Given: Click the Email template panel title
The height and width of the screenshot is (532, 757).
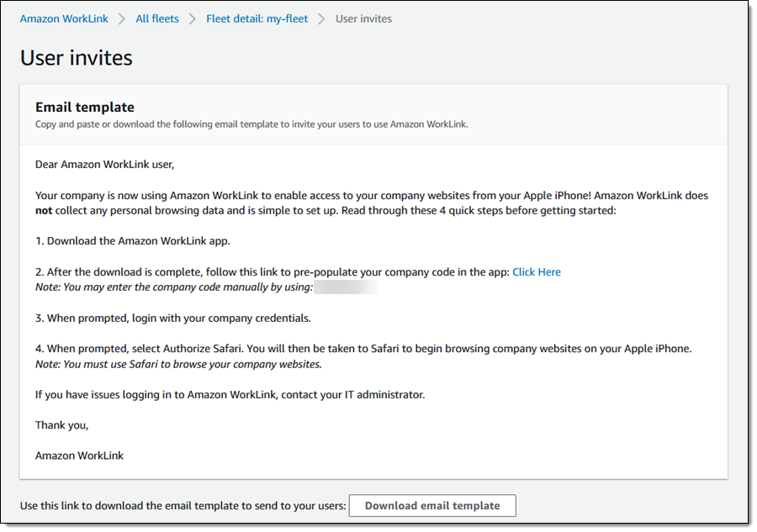Looking at the screenshot, I should click(x=84, y=107).
